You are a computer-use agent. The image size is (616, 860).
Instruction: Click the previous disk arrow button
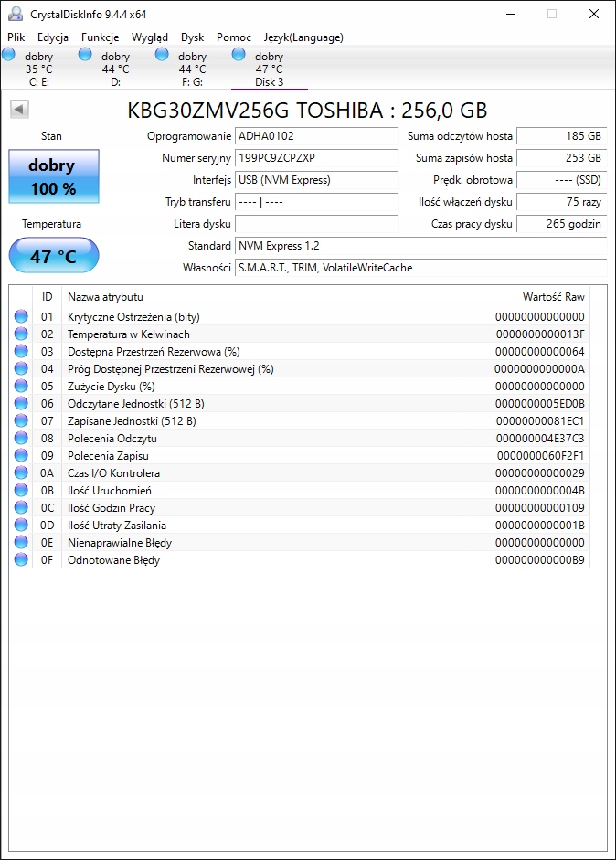(x=20, y=110)
